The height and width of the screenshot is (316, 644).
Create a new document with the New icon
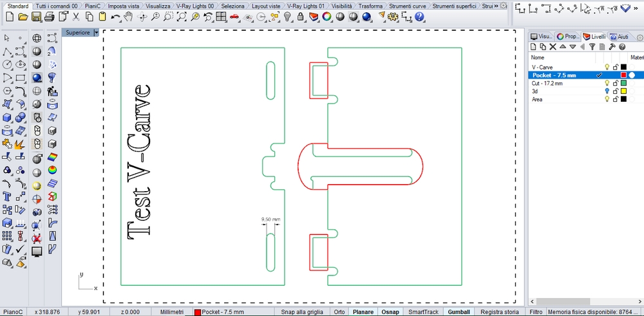coord(10,17)
